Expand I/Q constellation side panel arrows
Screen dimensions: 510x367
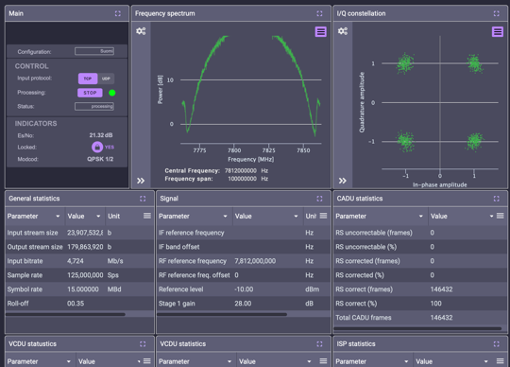(342, 181)
